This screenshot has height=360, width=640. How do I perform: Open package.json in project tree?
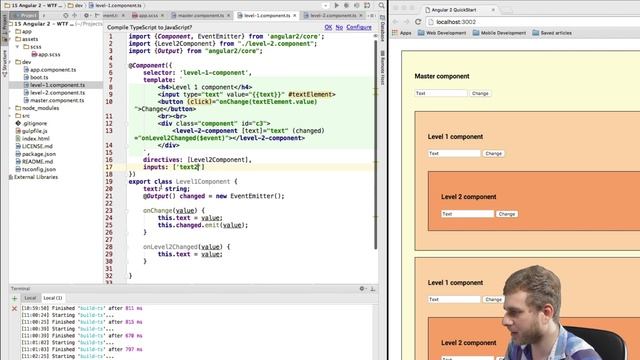[x=36, y=154]
